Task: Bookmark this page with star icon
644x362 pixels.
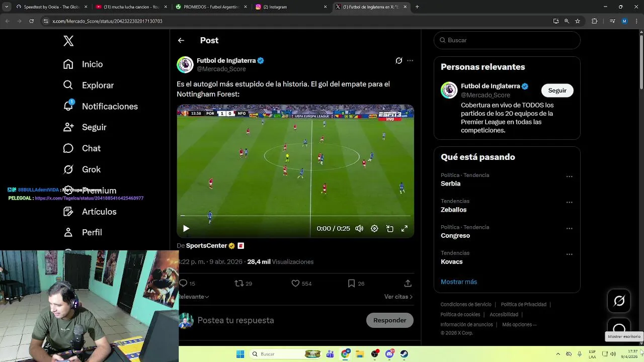Action: click(578, 21)
